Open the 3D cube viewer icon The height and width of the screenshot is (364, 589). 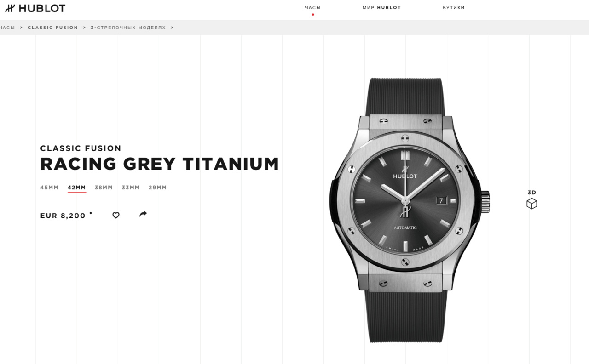[x=531, y=204]
